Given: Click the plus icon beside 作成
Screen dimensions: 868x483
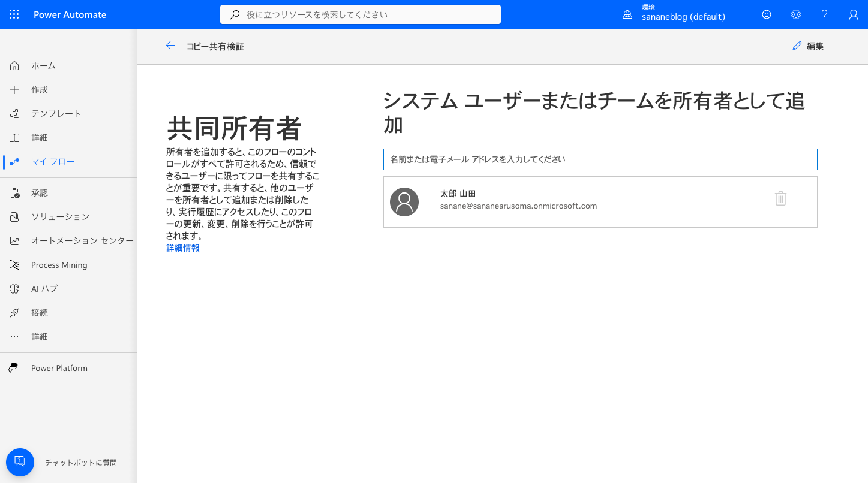Looking at the screenshot, I should [14, 89].
